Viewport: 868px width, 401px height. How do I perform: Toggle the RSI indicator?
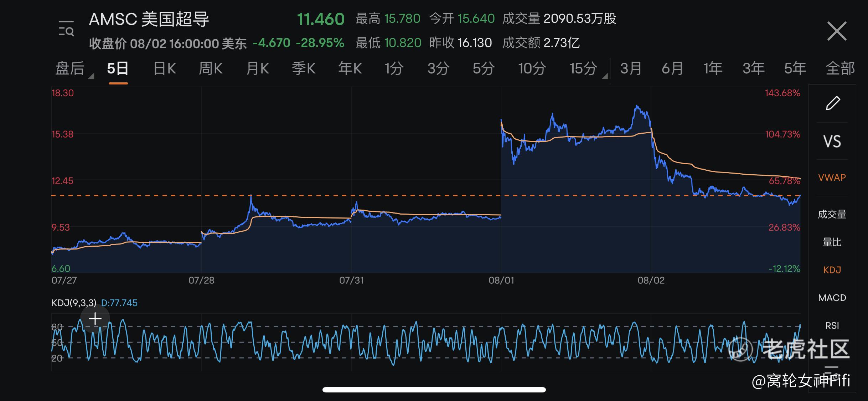click(832, 325)
